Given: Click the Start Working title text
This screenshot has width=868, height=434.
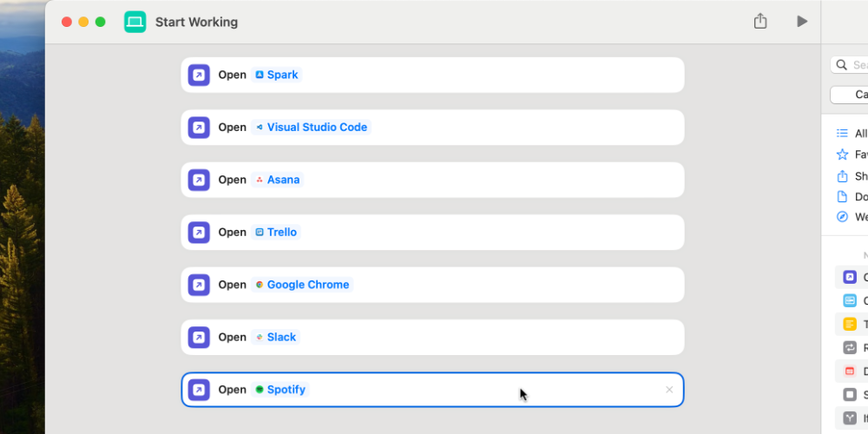Looking at the screenshot, I should coord(196,23).
